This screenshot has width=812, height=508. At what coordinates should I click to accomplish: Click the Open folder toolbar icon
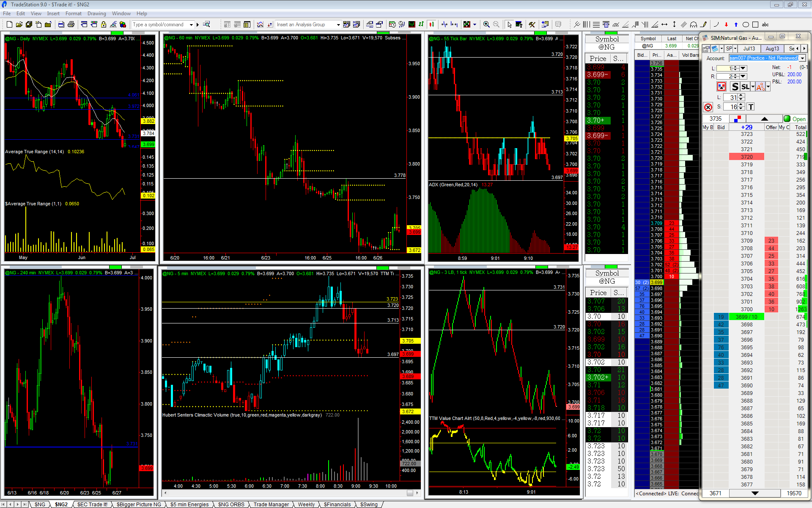pos(19,25)
